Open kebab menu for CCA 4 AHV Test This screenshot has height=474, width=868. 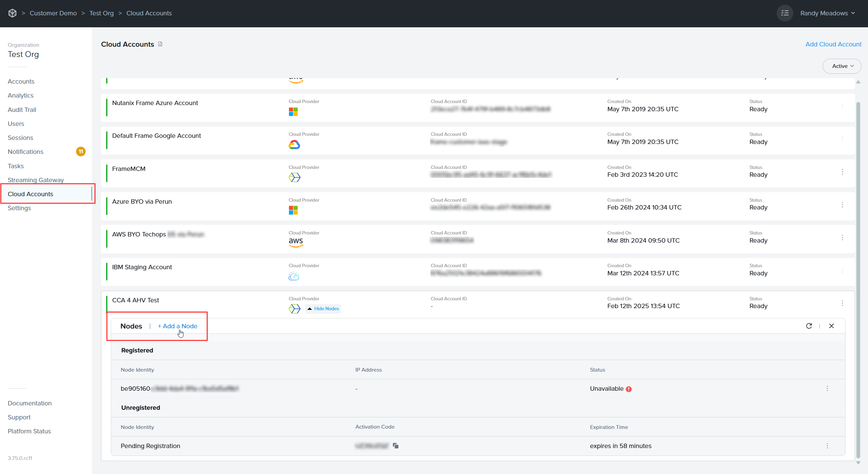tap(842, 303)
